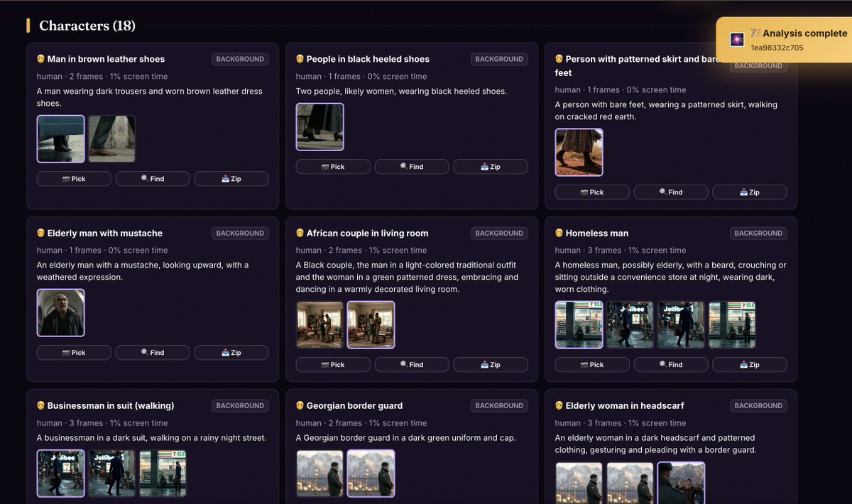Viewport: 852px width, 504px height.
Task: Click the Homeless man title text
Action: 597,233
